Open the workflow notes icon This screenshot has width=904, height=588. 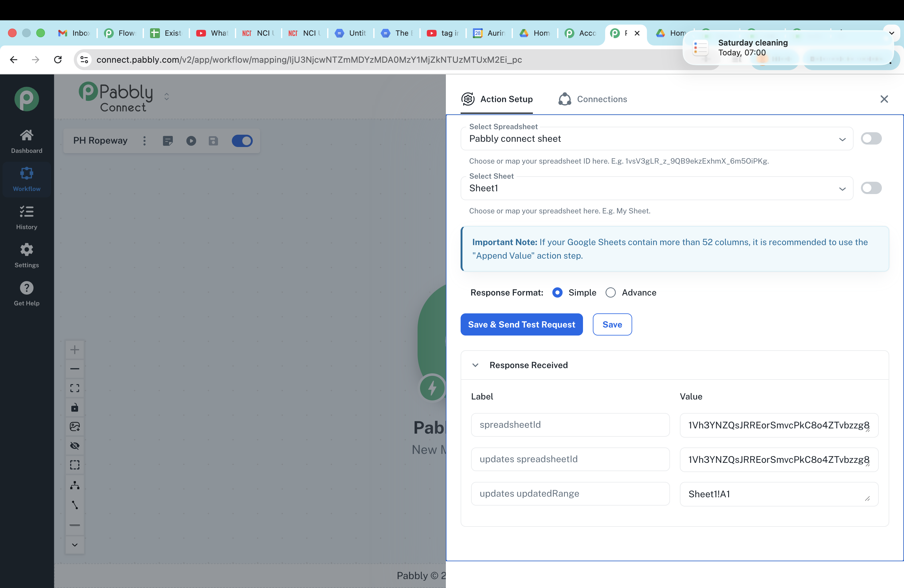(x=168, y=141)
